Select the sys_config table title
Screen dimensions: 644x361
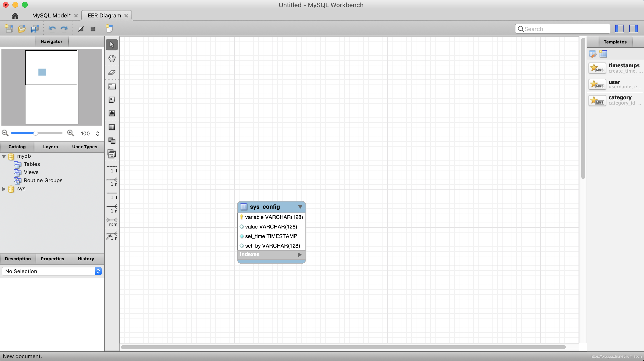coord(265,207)
